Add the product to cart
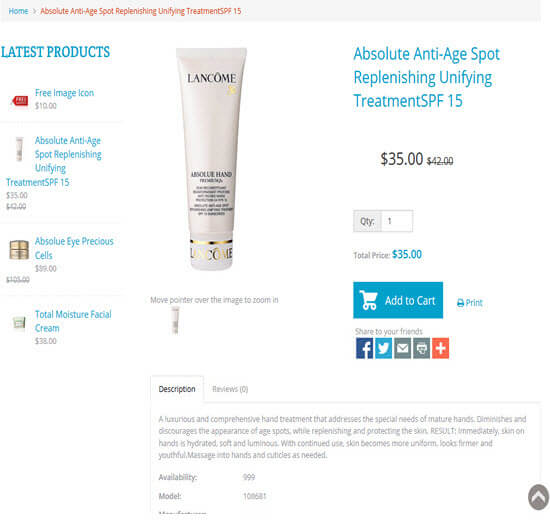 [x=398, y=300]
